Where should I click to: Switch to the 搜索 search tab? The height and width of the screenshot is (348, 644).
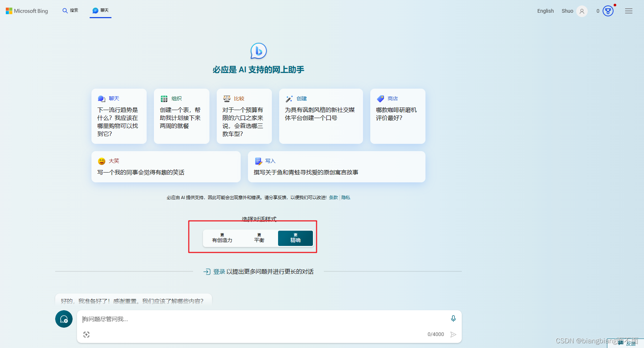point(70,11)
